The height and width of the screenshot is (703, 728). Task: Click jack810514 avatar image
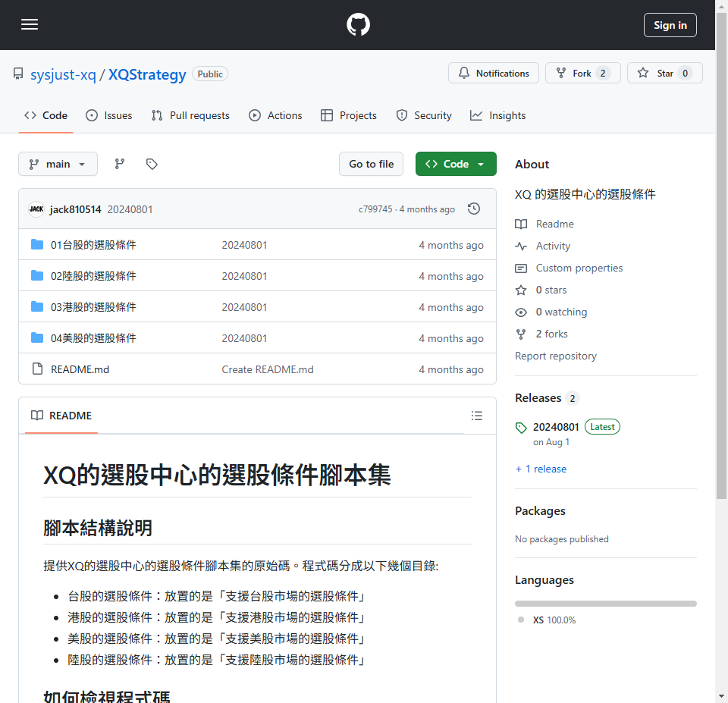coord(36,209)
